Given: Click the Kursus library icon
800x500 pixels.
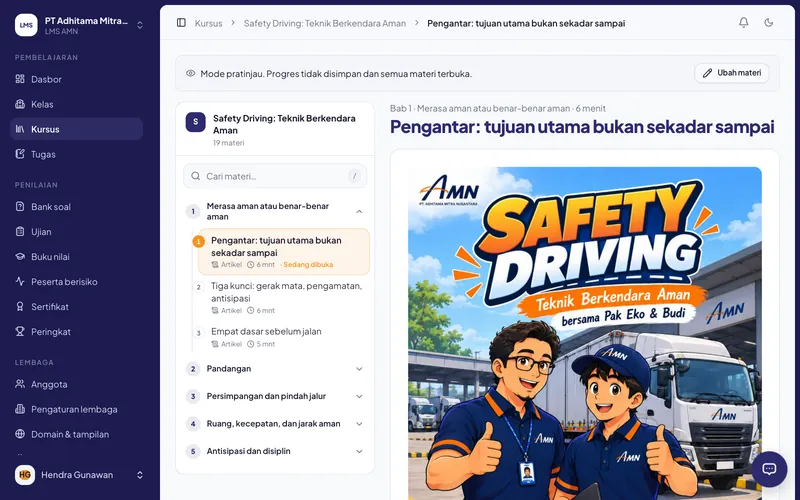Looking at the screenshot, I should [x=20, y=129].
